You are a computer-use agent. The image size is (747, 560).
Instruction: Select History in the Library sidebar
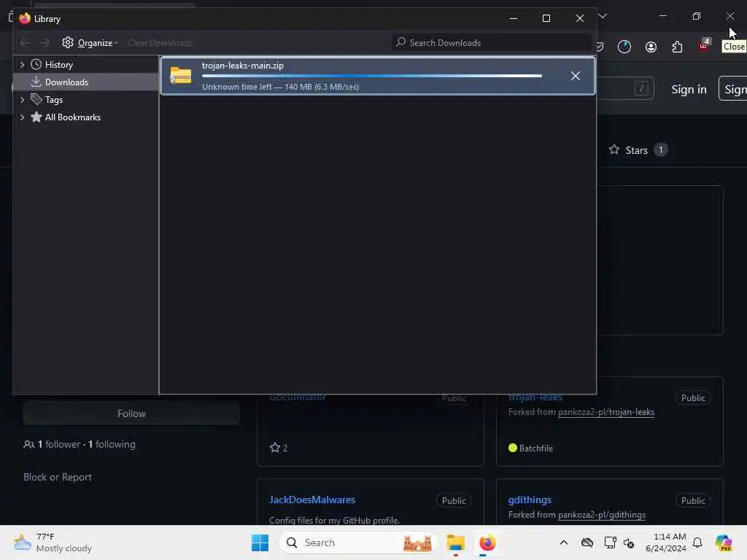pos(58,64)
